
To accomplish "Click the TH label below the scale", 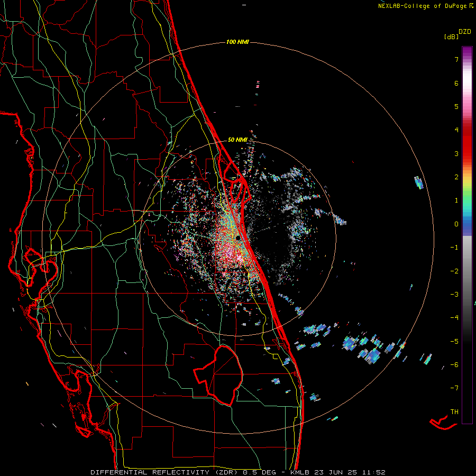I will 454,411.
